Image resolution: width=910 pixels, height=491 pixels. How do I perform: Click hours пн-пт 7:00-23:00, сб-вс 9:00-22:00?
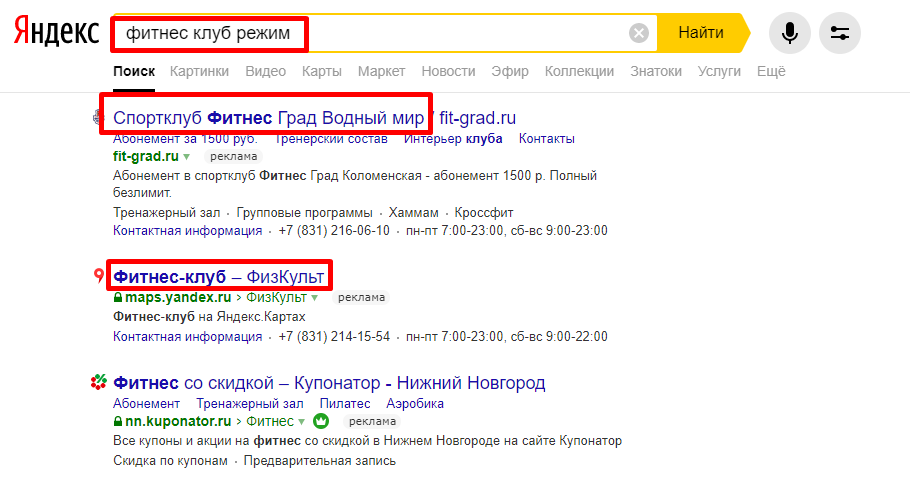click(507, 337)
